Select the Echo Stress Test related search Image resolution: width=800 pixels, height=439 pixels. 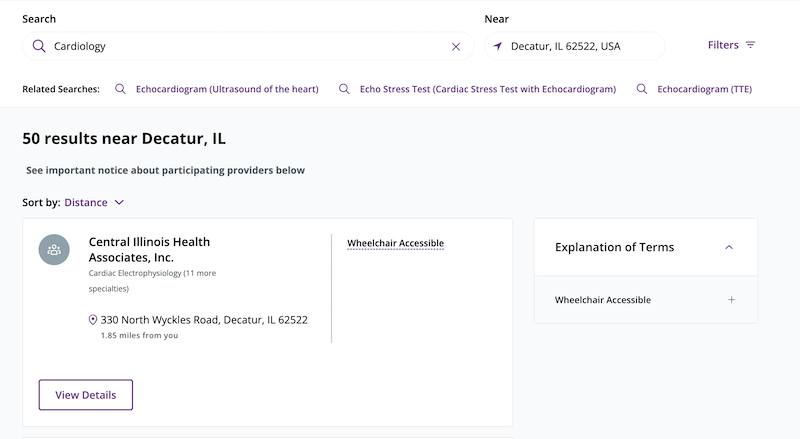point(488,89)
